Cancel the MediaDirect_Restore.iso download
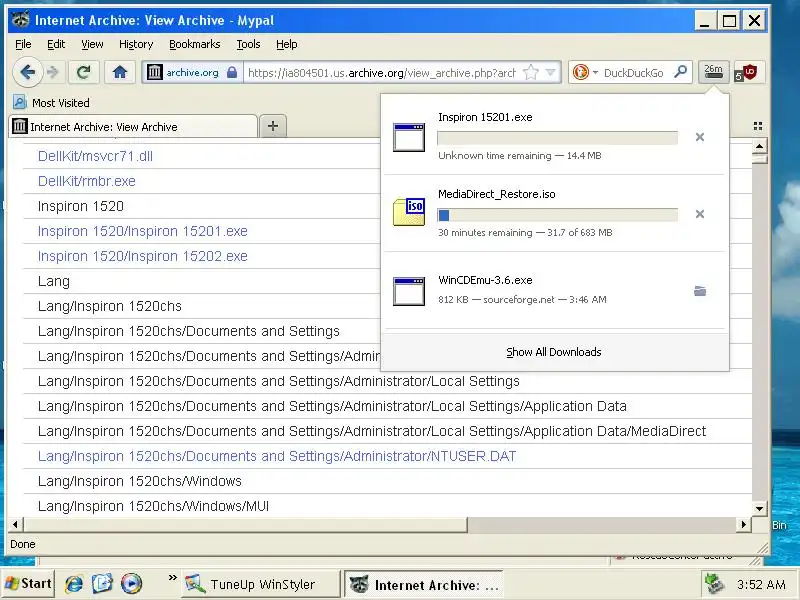 click(x=700, y=214)
